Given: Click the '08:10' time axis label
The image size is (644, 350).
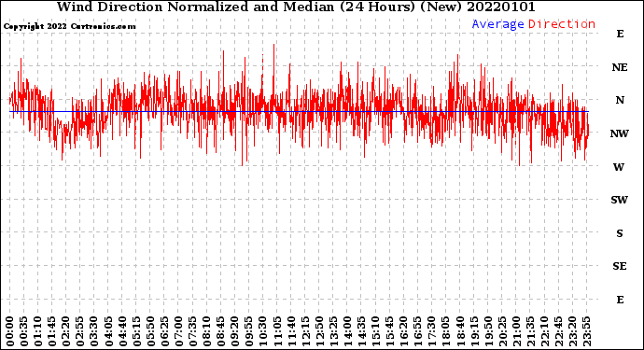Looking at the screenshot, I should point(206,331).
